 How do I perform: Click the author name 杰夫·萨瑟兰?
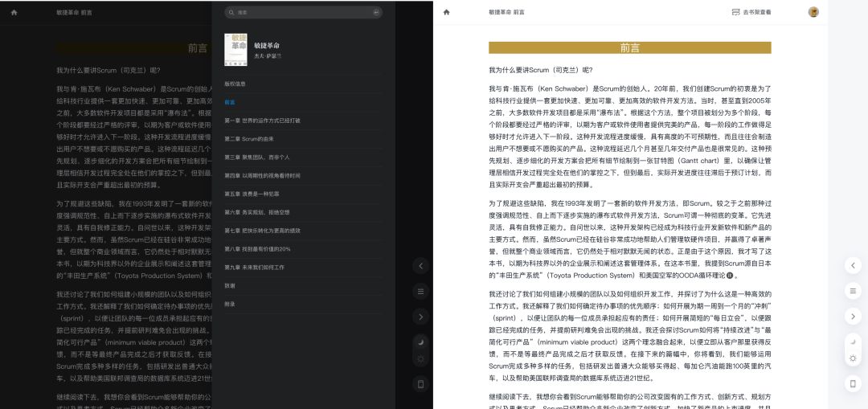268,56
